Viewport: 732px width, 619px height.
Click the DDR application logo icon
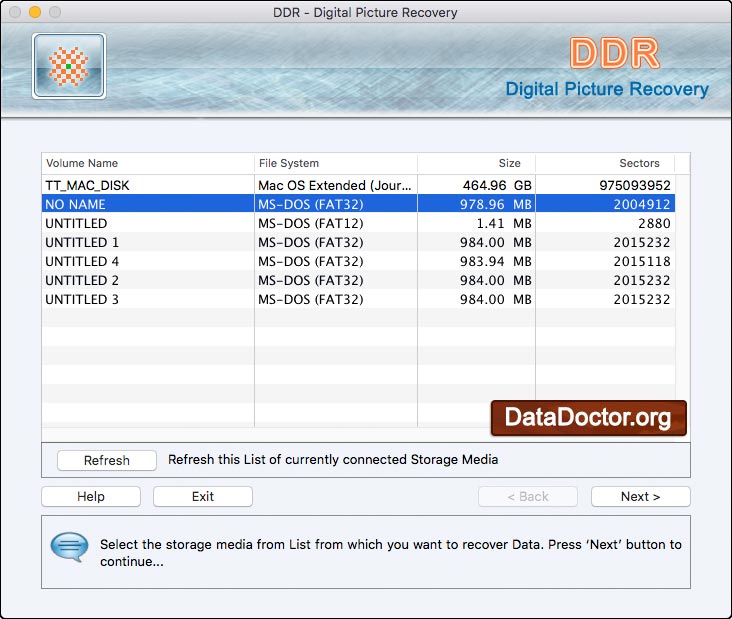tap(69, 66)
